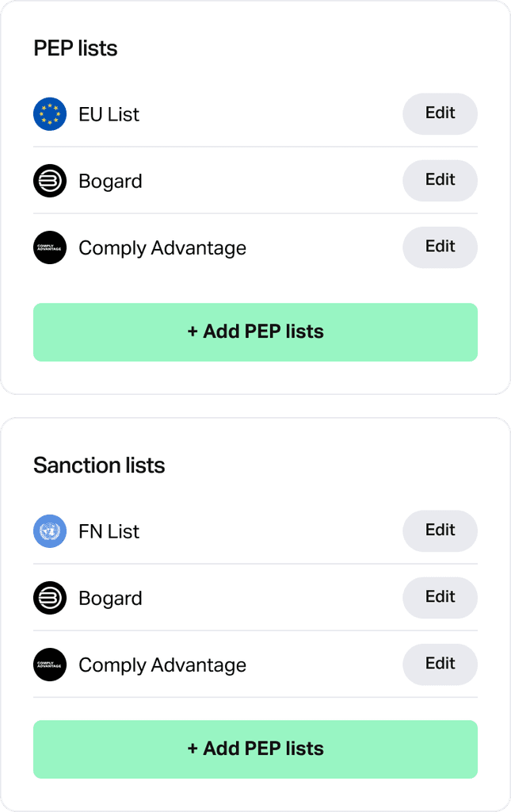Viewport: 511px width, 812px height.
Task: Edit the Bogard entry in PEP lists
Action: 440,181
